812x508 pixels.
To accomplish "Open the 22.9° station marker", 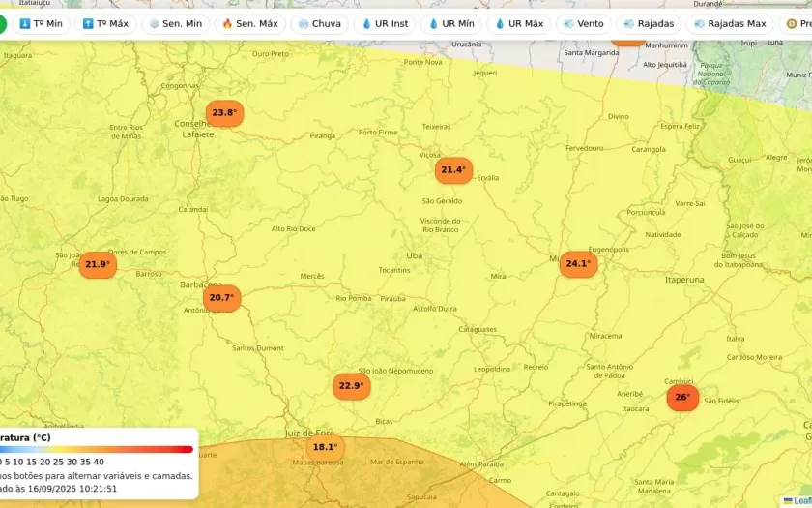I will (351, 386).
